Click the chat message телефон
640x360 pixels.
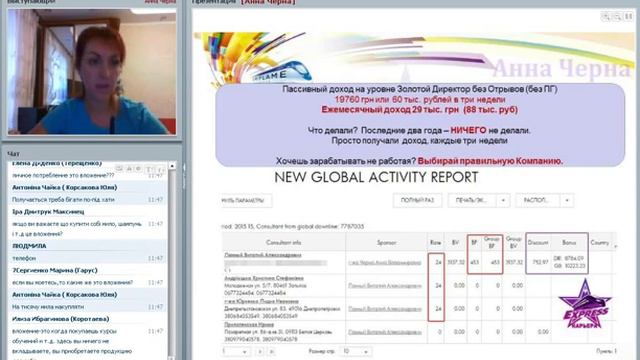[x=24, y=258]
